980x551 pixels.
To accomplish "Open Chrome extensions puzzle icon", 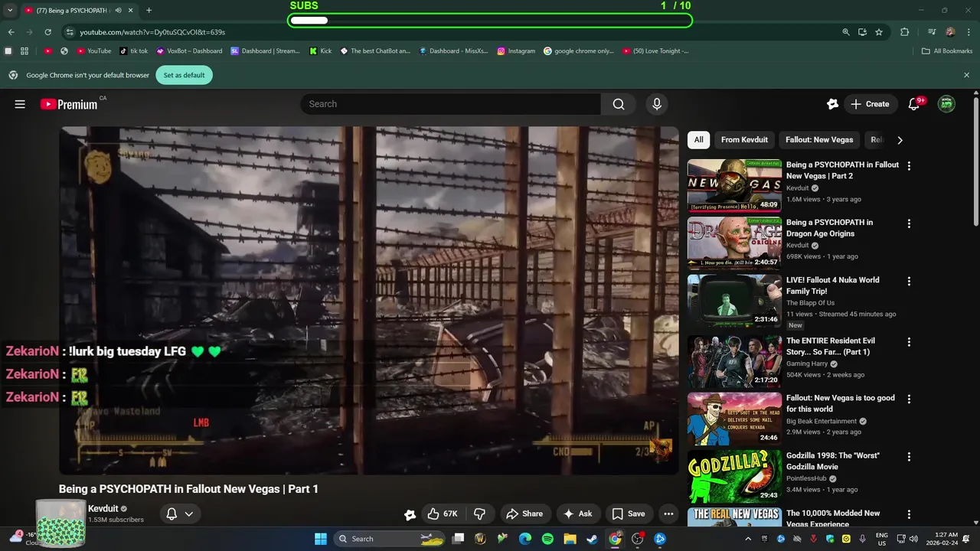I will 904,32.
